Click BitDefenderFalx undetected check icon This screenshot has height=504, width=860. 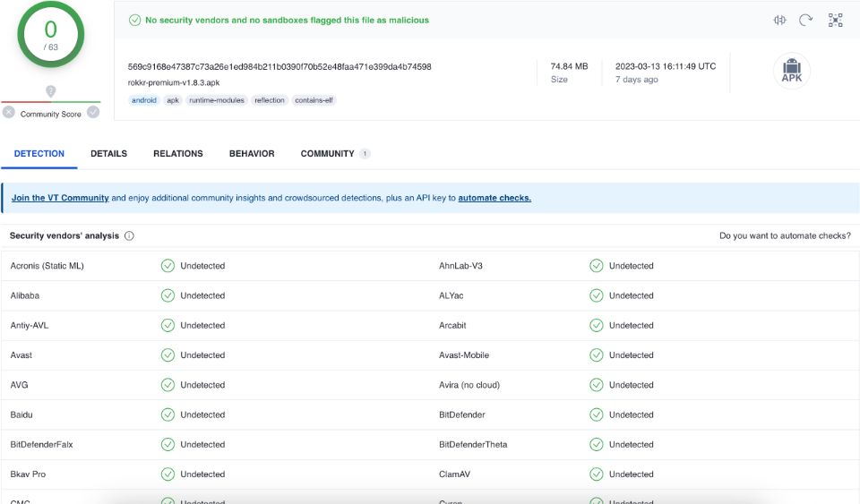click(168, 444)
